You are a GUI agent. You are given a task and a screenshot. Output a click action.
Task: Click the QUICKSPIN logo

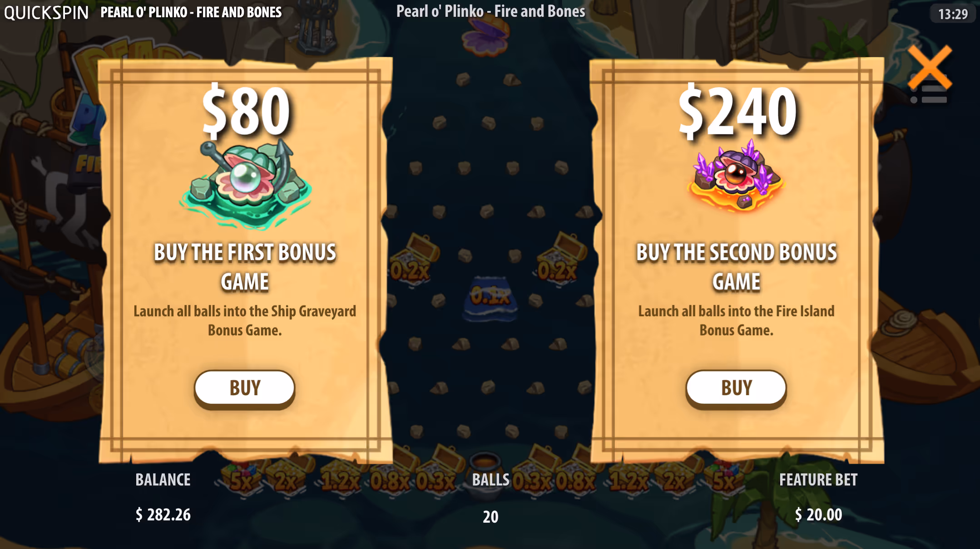tap(46, 12)
